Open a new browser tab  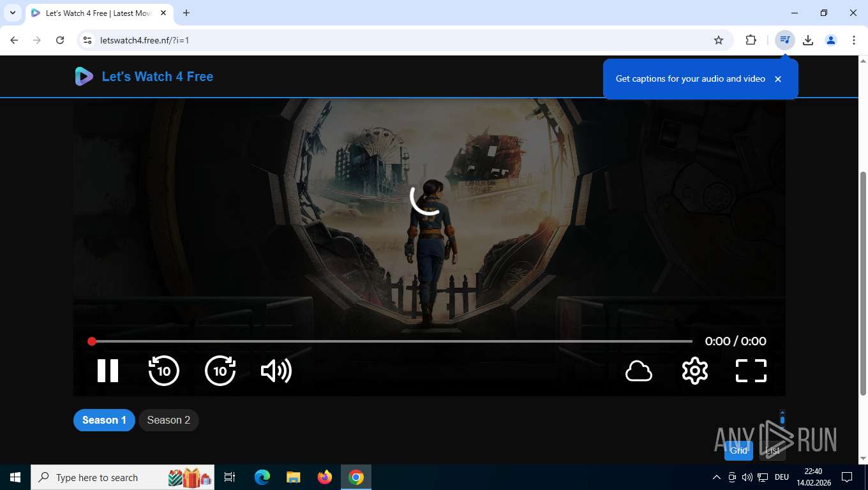tap(186, 13)
